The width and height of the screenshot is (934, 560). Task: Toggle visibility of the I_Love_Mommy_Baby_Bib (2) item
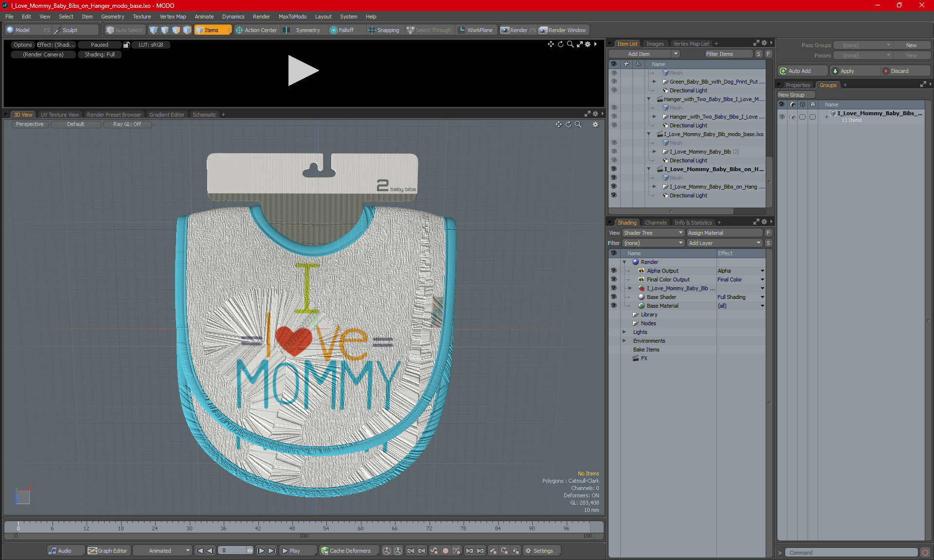point(614,152)
